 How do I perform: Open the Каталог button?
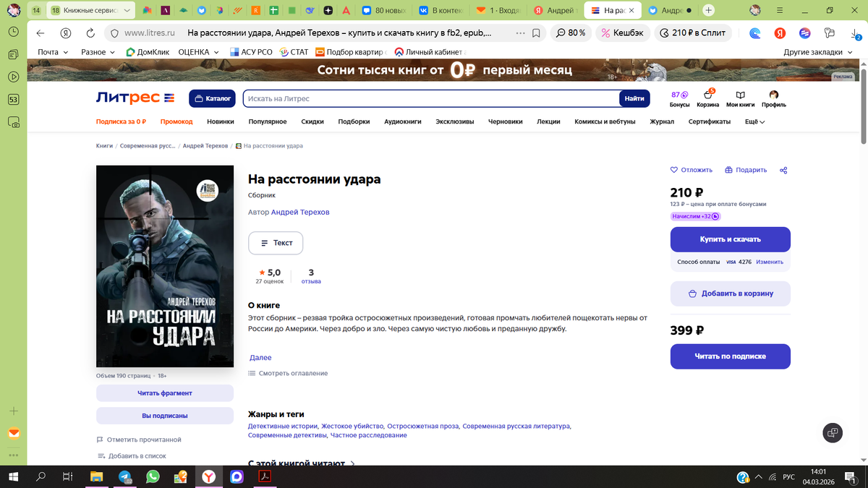click(x=213, y=98)
